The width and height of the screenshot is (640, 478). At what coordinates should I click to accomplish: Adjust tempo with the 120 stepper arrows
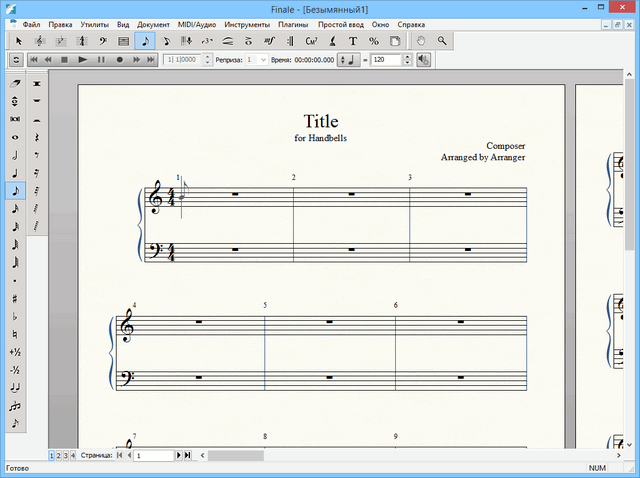tap(407, 60)
